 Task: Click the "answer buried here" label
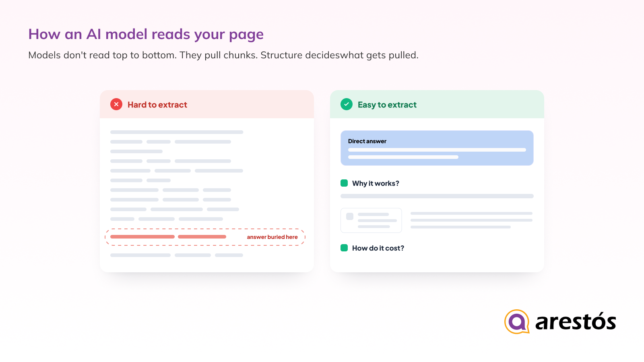click(x=272, y=237)
